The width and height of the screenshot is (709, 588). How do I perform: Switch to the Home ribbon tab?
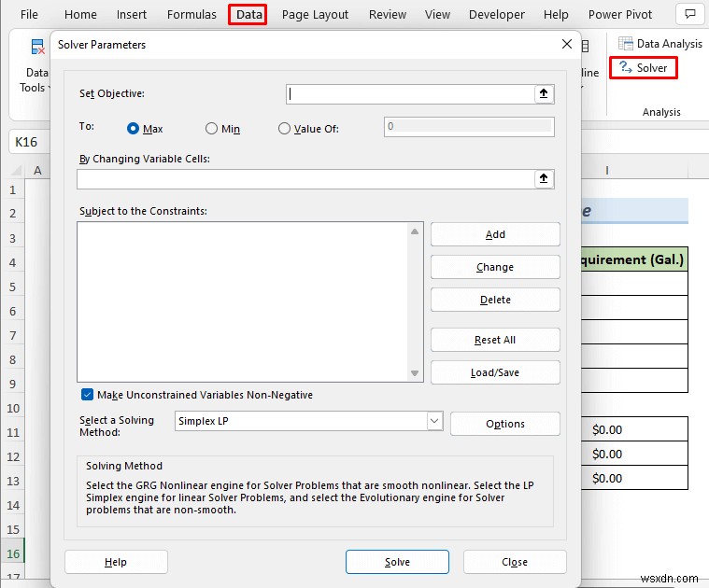[80, 14]
